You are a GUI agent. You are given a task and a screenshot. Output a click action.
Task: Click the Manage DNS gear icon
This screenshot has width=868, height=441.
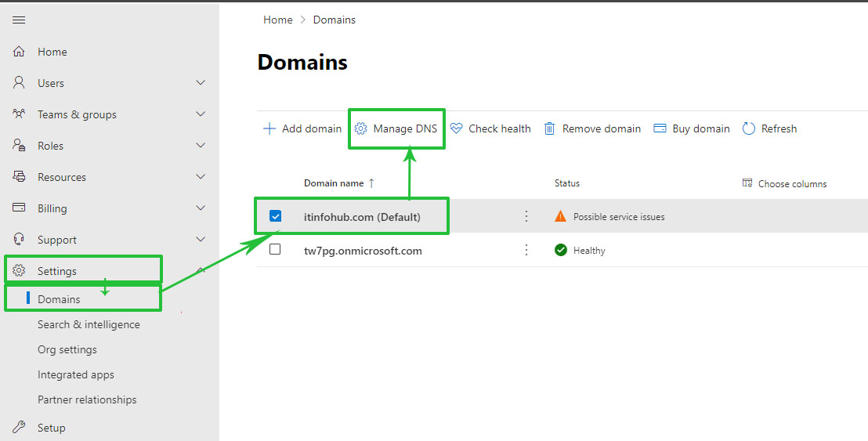tap(360, 129)
